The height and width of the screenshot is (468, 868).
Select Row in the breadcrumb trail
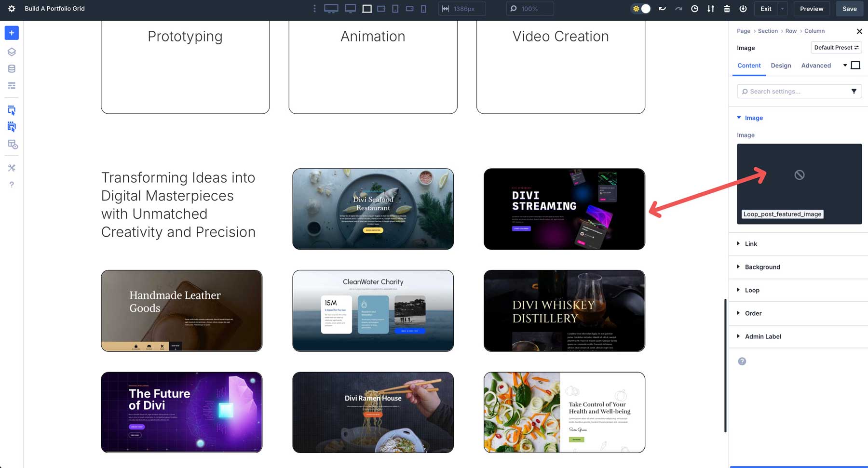[790, 31]
